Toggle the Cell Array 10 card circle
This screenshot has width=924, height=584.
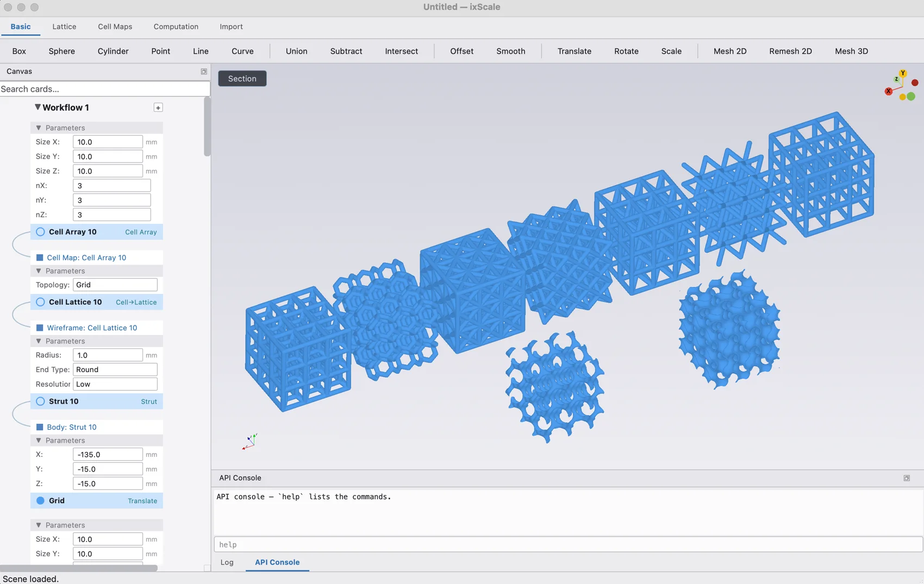click(x=40, y=232)
